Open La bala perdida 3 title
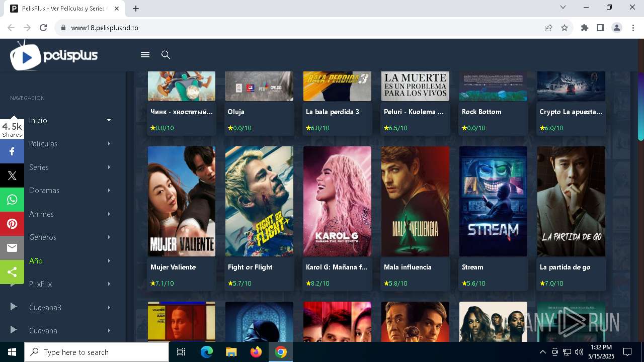The width and height of the screenshot is (644, 362). point(333,112)
